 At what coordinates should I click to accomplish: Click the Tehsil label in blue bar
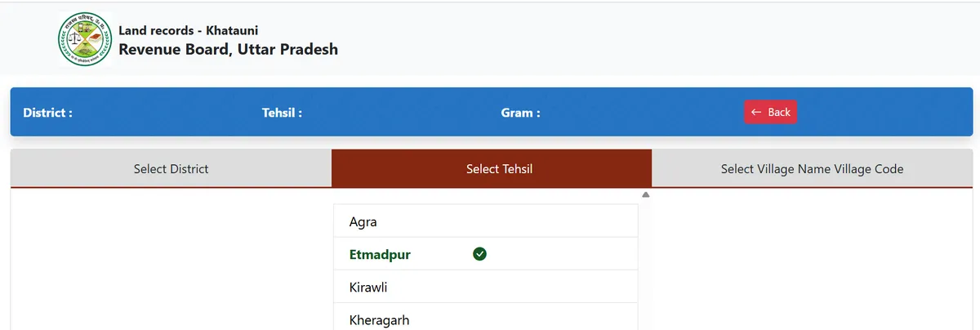tap(282, 113)
